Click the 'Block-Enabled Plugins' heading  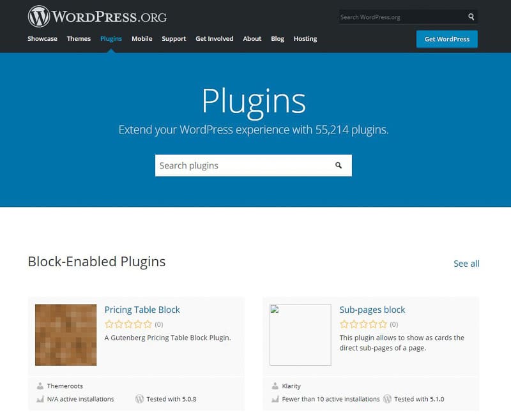tap(97, 262)
